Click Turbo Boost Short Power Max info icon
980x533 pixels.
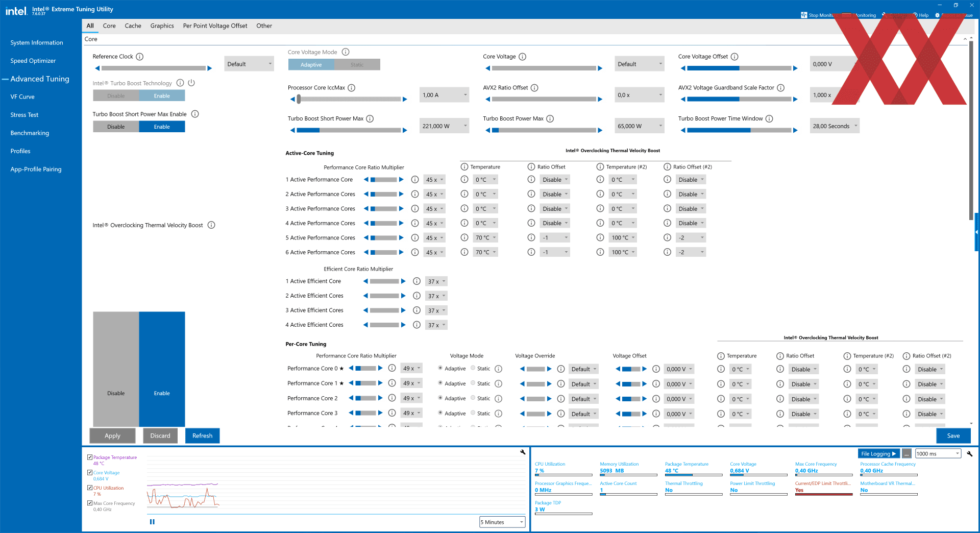pyautogui.click(x=370, y=119)
